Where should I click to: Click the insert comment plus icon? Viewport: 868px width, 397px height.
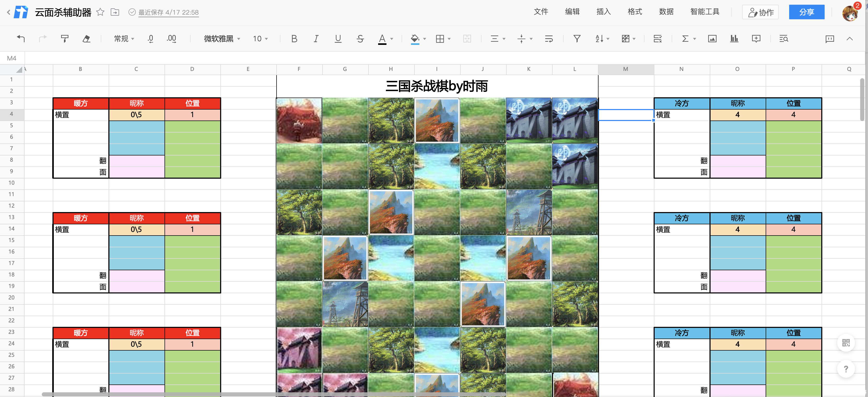click(x=756, y=39)
